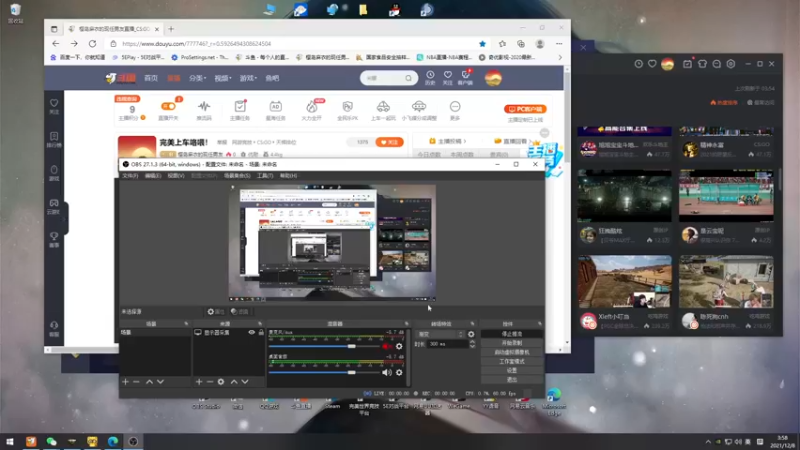Open OBS 编辑(E) Edit menu
The height and width of the screenshot is (450, 800).
[153, 176]
